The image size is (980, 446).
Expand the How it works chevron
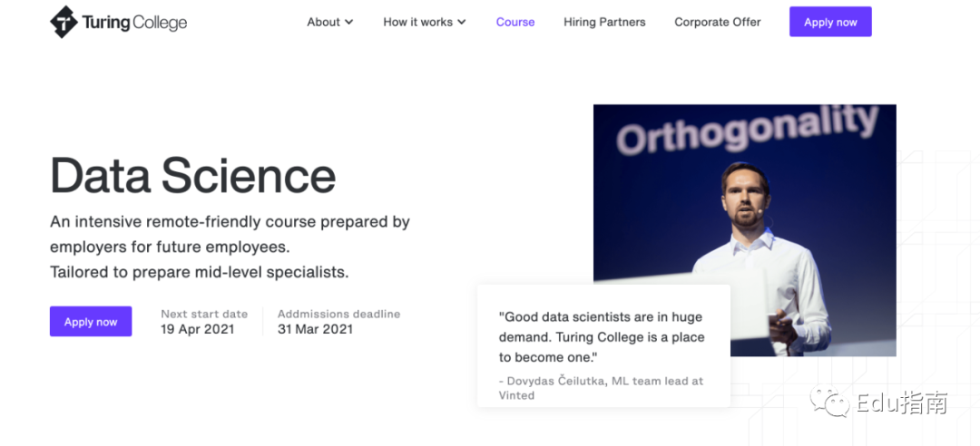pos(461,22)
